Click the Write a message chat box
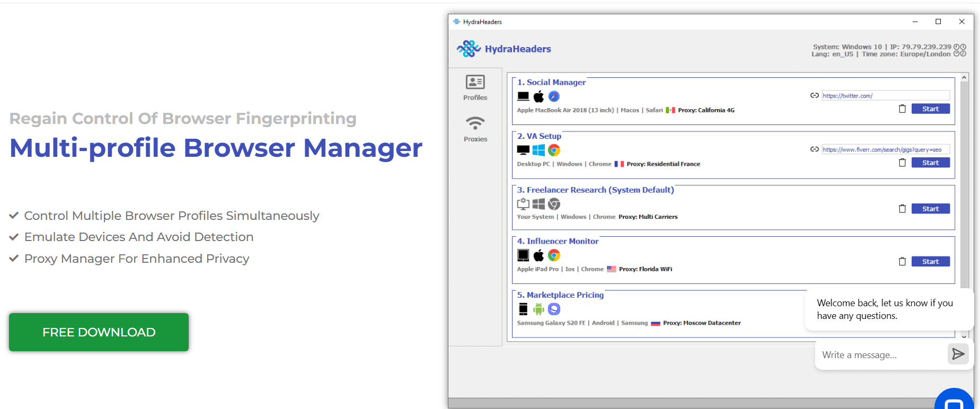 click(881, 355)
